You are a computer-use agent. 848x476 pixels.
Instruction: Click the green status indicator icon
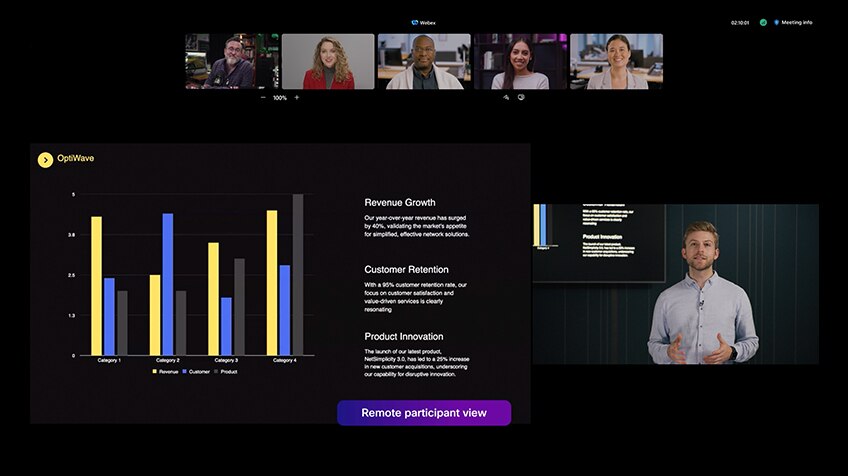pos(763,22)
